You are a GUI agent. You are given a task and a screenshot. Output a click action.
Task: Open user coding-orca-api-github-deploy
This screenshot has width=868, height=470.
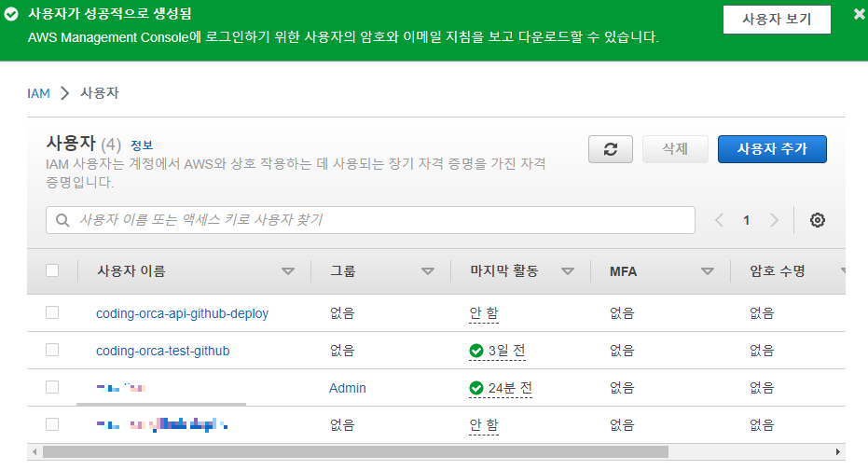pyautogui.click(x=182, y=313)
